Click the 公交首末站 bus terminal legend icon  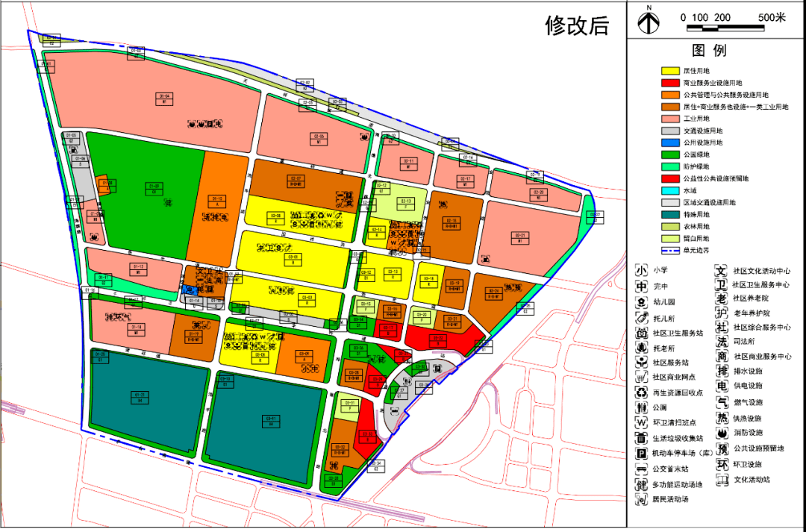click(x=641, y=469)
